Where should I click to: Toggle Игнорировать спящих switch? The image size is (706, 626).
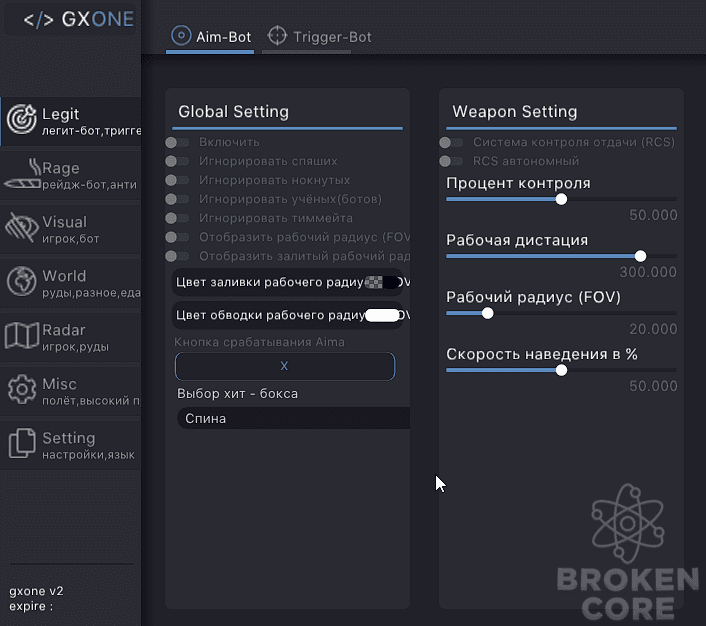click(x=177, y=161)
